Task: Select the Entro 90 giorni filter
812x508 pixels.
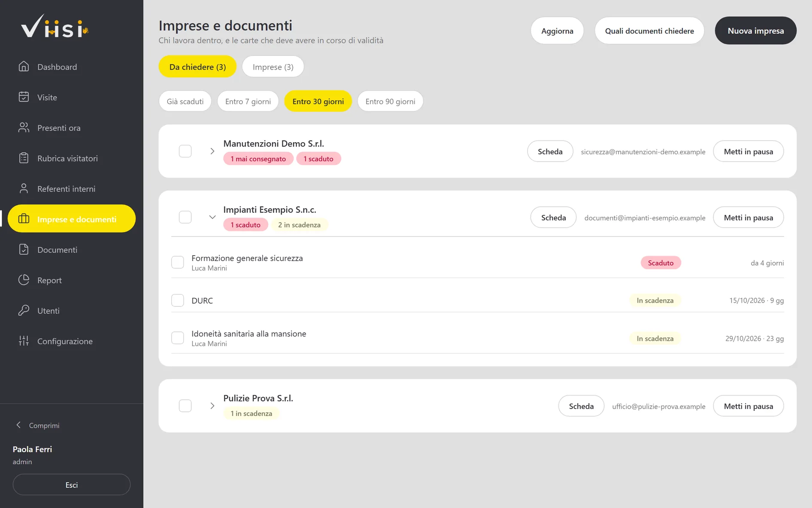Action: pyautogui.click(x=390, y=101)
